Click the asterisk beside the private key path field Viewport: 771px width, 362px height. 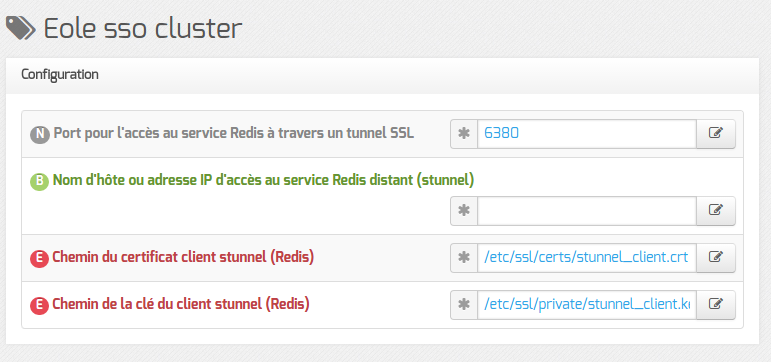[x=464, y=304]
